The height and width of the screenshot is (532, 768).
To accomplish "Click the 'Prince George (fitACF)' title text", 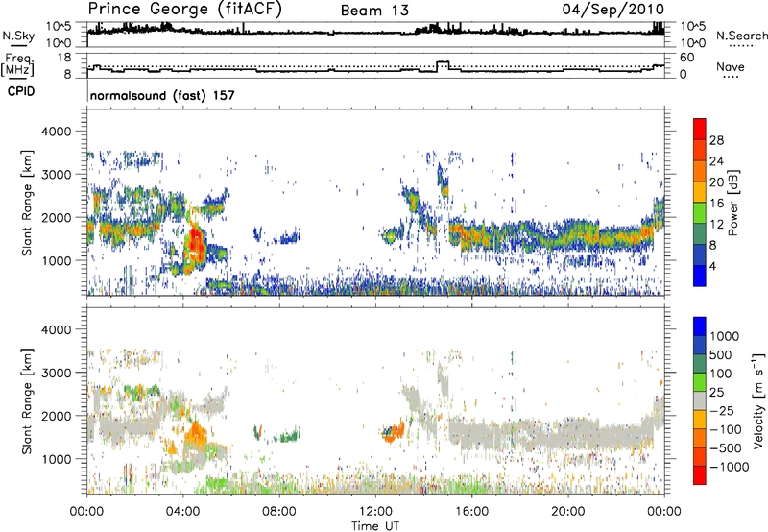I will [184, 10].
